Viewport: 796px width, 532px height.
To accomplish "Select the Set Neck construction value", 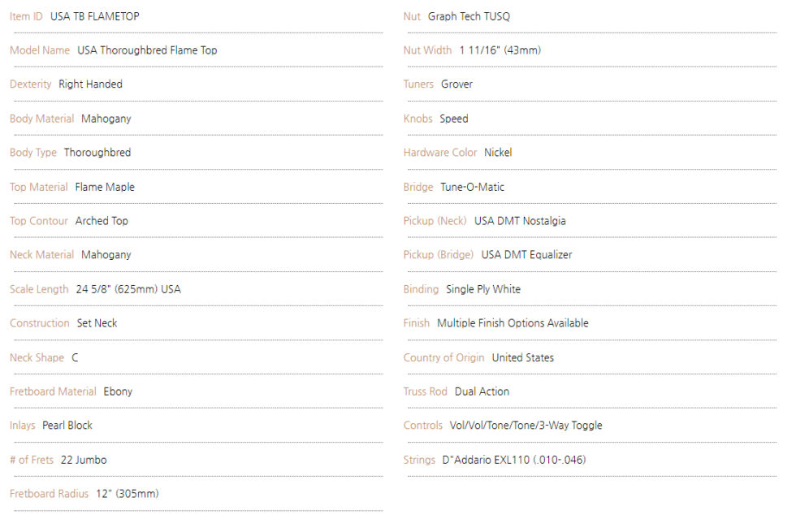I will pos(97,323).
